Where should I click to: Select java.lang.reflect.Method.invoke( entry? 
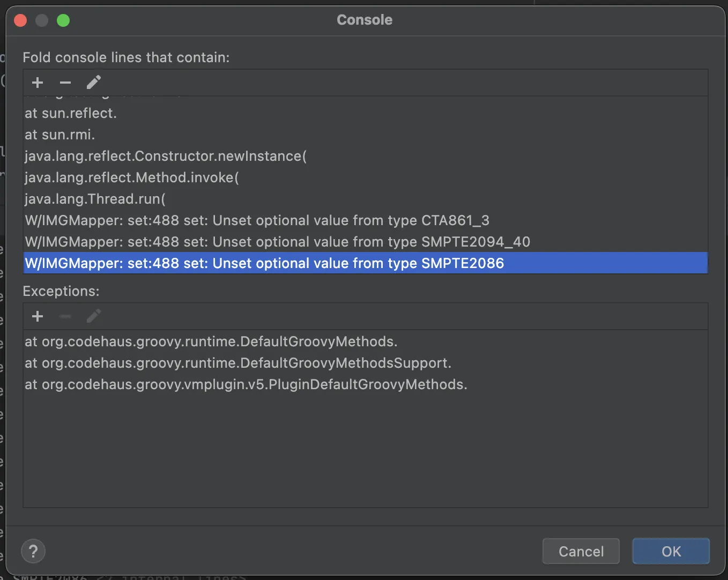point(132,177)
